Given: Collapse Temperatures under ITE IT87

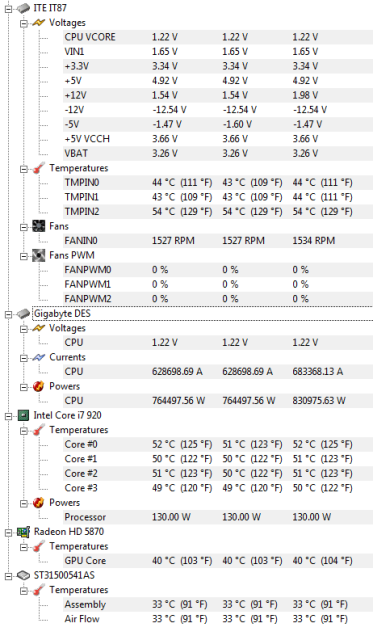Looking at the screenshot, I should [24, 169].
